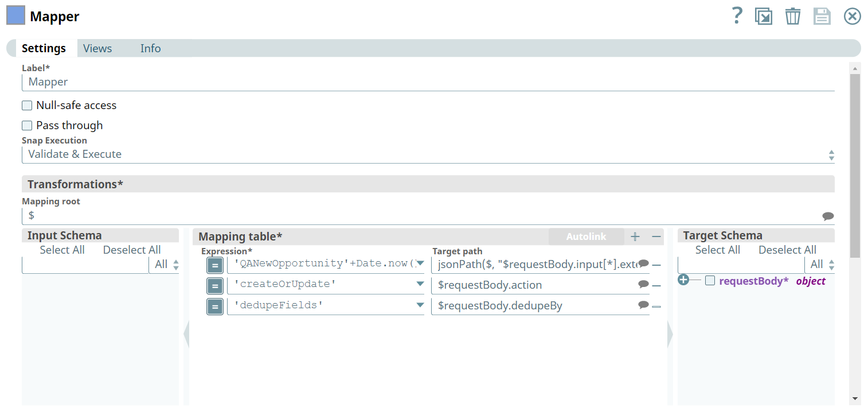The height and width of the screenshot is (415, 868).
Task: Click Deselect All in Input Schema
Action: click(132, 250)
